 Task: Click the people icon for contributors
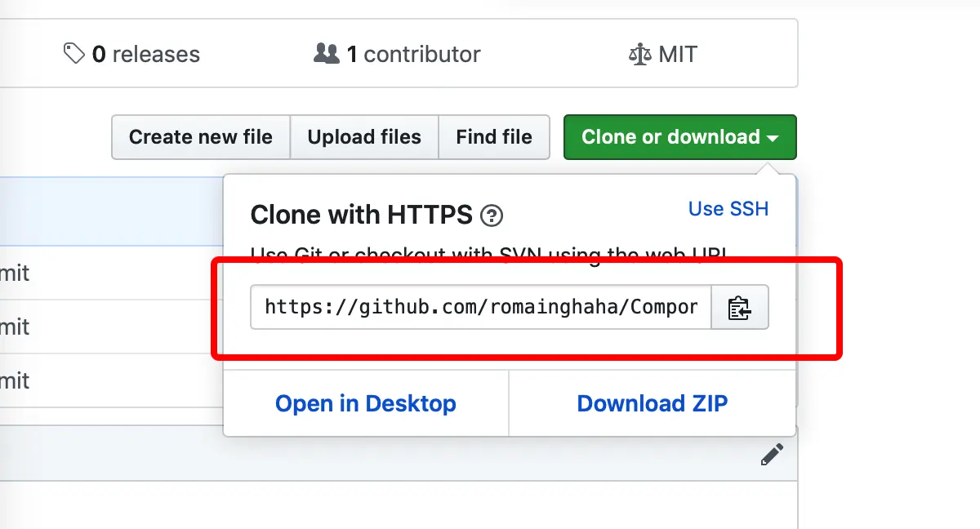326,54
